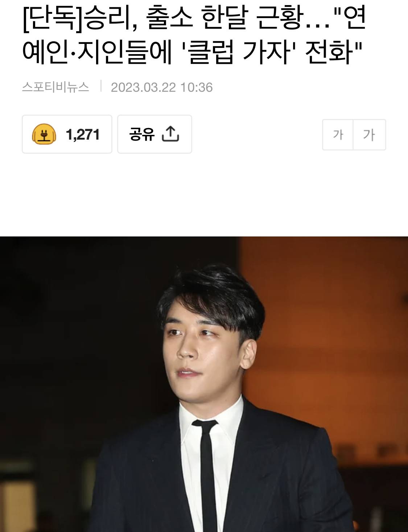Click the dark background left of photo
The image size is (408, 532).
pos(73,345)
